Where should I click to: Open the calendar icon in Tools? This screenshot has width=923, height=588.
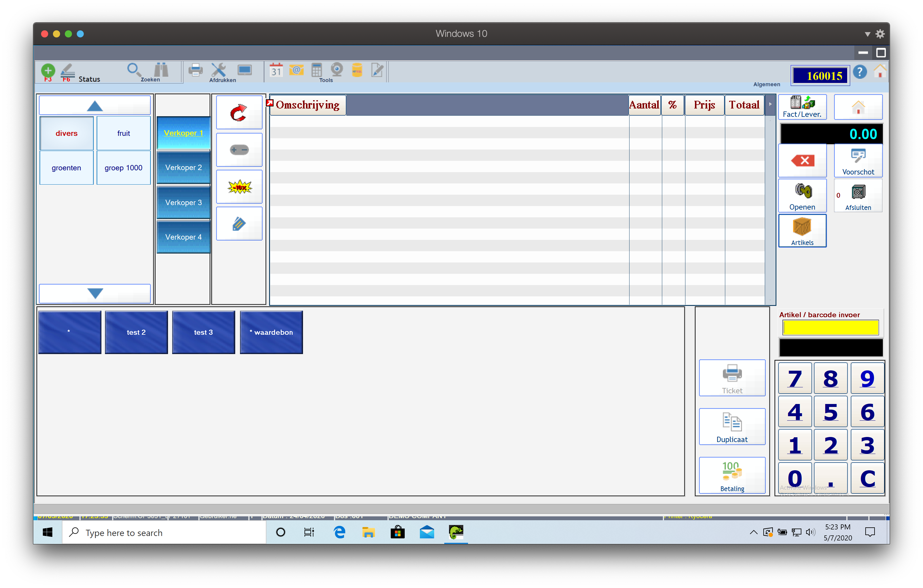276,70
